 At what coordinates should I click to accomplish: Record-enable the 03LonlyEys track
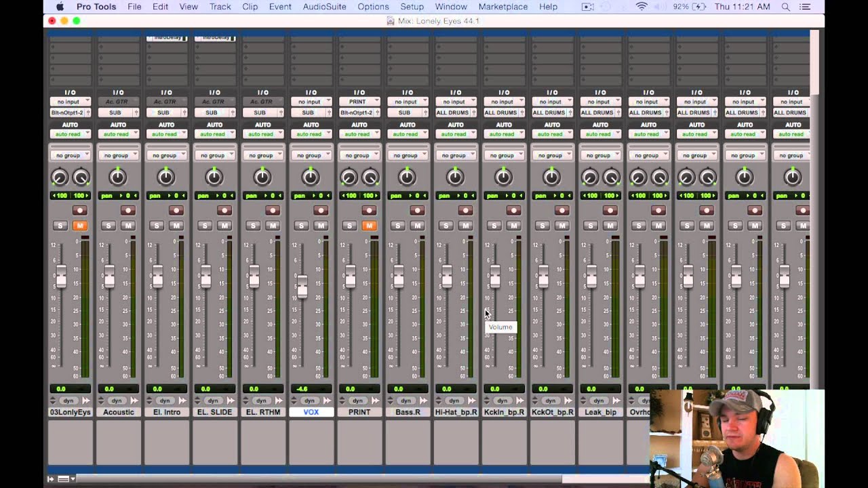80,211
